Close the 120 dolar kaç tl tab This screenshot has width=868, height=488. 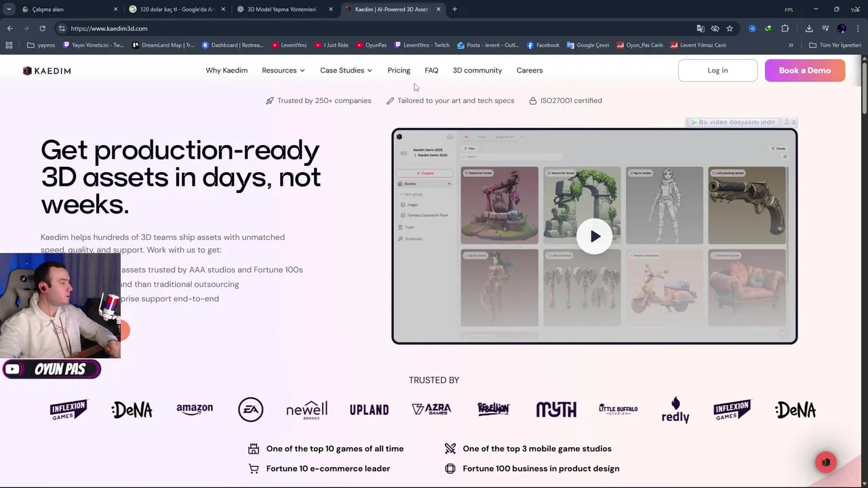pos(223,9)
